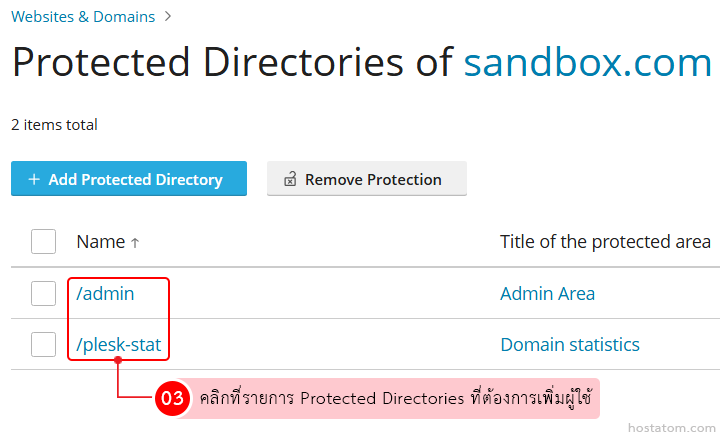
Task: Go back to Websites & Domains breadcrumb
Action: coord(83,16)
